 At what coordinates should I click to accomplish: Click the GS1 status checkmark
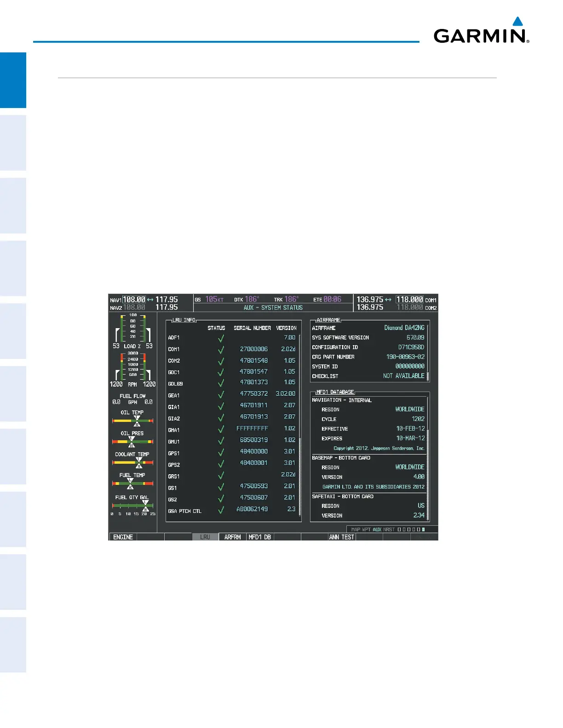tap(221, 487)
